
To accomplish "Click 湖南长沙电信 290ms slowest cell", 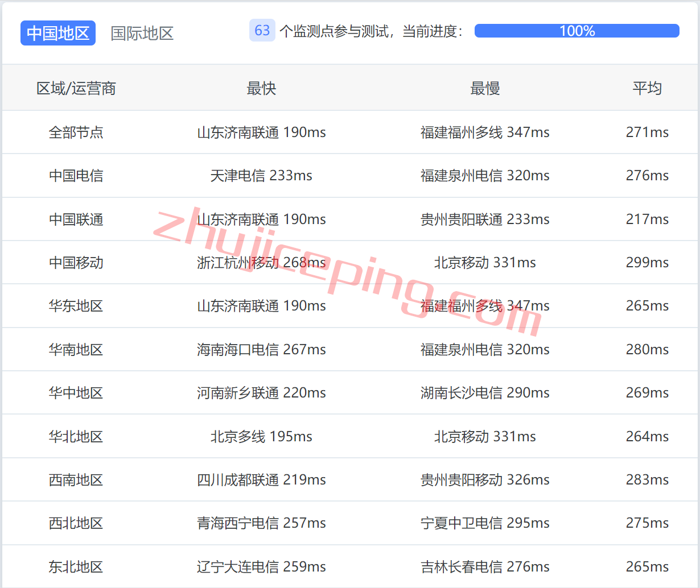I will [485, 393].
